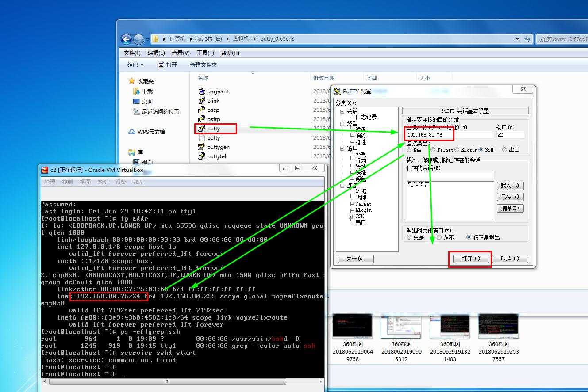Open 帮助(H) menu in Explorer
588x392 pixels.
230,53
